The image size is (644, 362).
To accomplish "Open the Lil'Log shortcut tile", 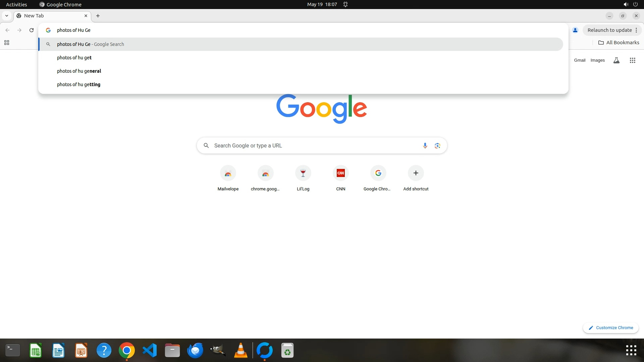I will tap(303, 173).
